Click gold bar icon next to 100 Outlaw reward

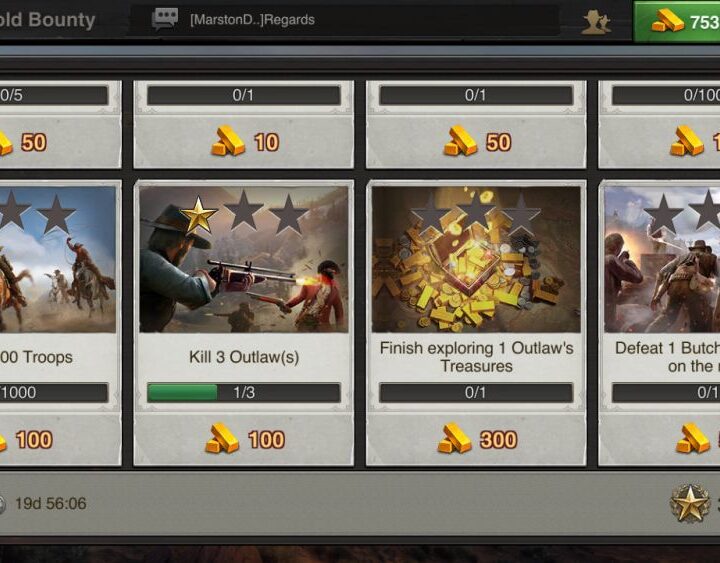pyautogui.click(x=222, y=439)
